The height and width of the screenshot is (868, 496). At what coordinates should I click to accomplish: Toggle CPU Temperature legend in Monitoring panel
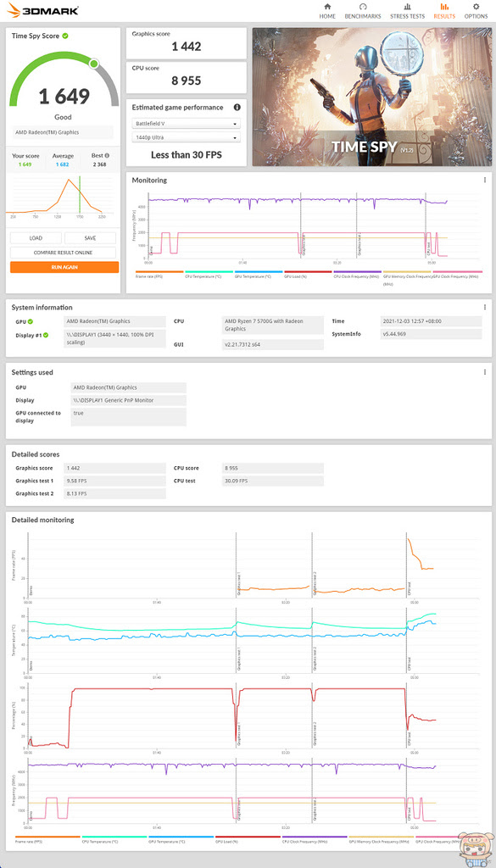tap(209, 274)
